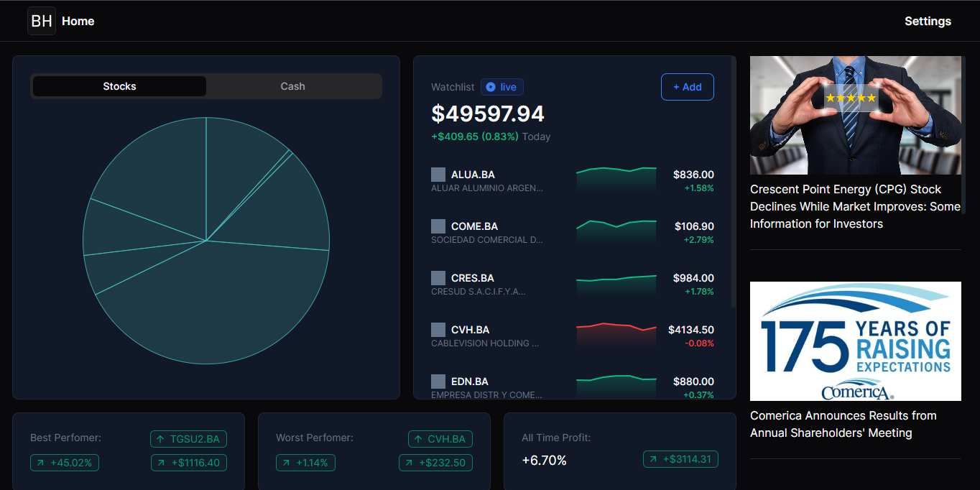This screenshot has width=980, height=490.
Task: Click the +$409.65 (0.83%) daily gain
Action: (475, 137)
